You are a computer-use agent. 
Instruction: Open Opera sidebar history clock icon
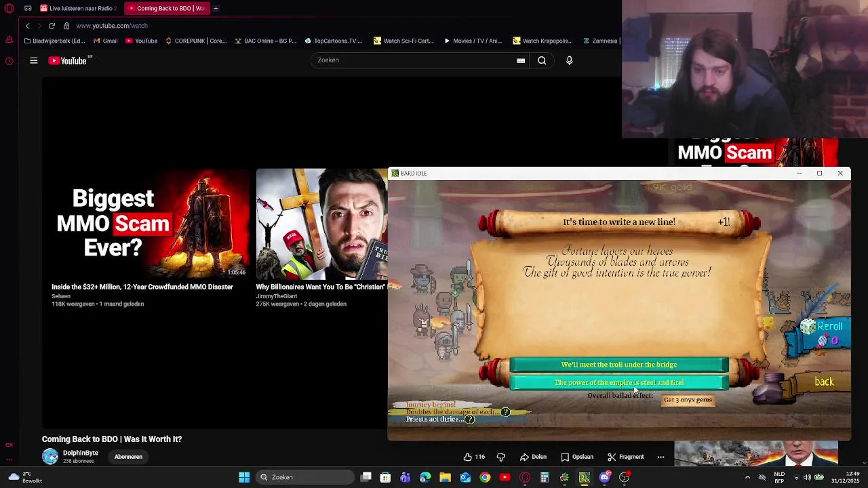[9, 61]
